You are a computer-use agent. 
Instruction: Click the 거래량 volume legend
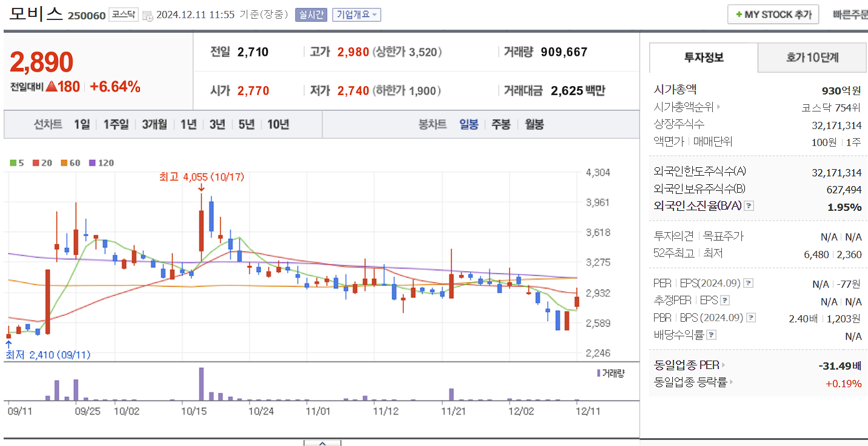click(x=610, y=373)
